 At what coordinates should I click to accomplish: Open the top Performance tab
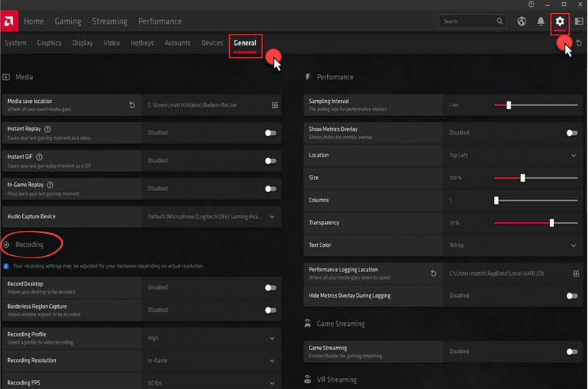point(160,21)
